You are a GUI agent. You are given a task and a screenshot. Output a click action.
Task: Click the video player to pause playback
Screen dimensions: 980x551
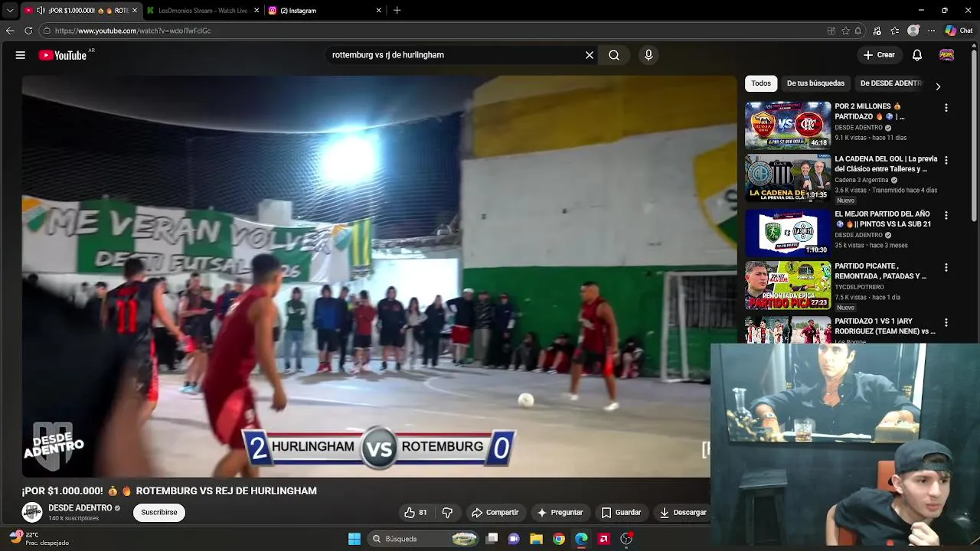pos(379,275)
